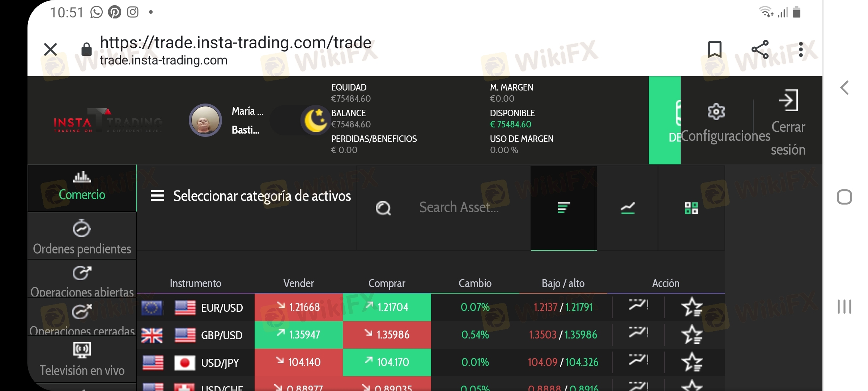Switch to chart view icon
Screen dimensions: 868x391
tap(627, 208)
